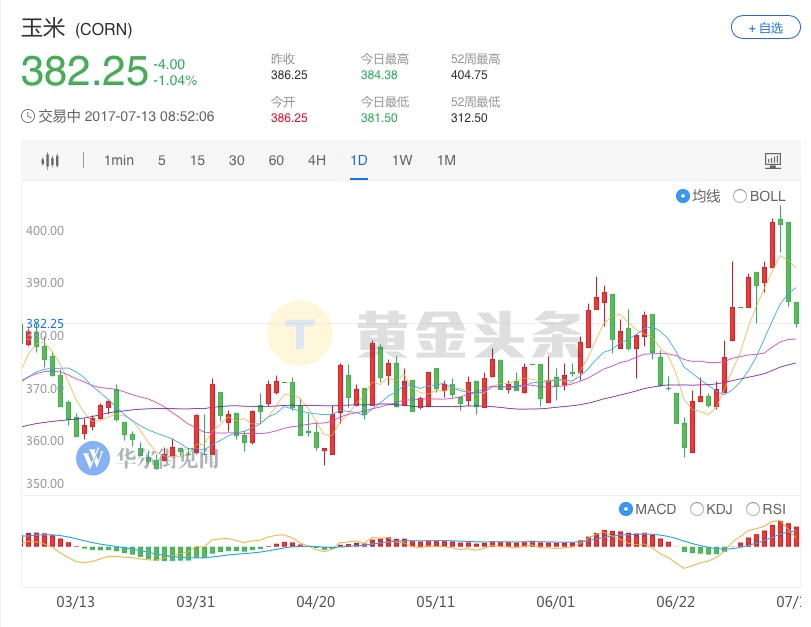Click the 黄金头条 circular T logo watermark
The image size is (811, 627).
299,330
